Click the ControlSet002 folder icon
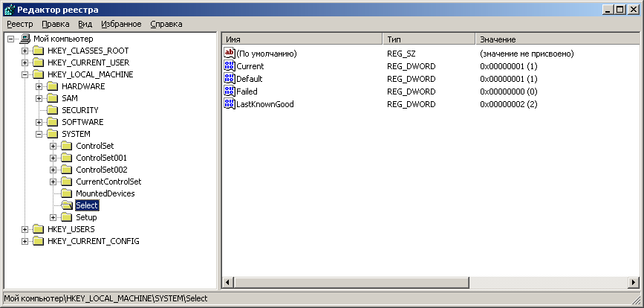 [67, 170]
